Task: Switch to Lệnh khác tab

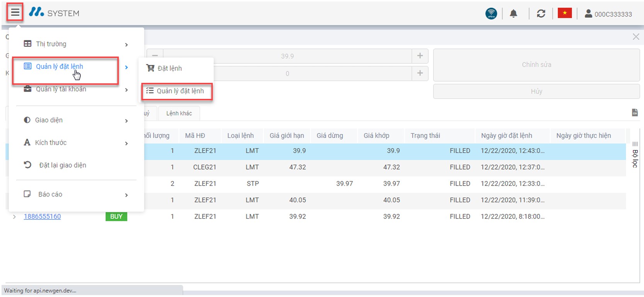Action: point(179,113)
